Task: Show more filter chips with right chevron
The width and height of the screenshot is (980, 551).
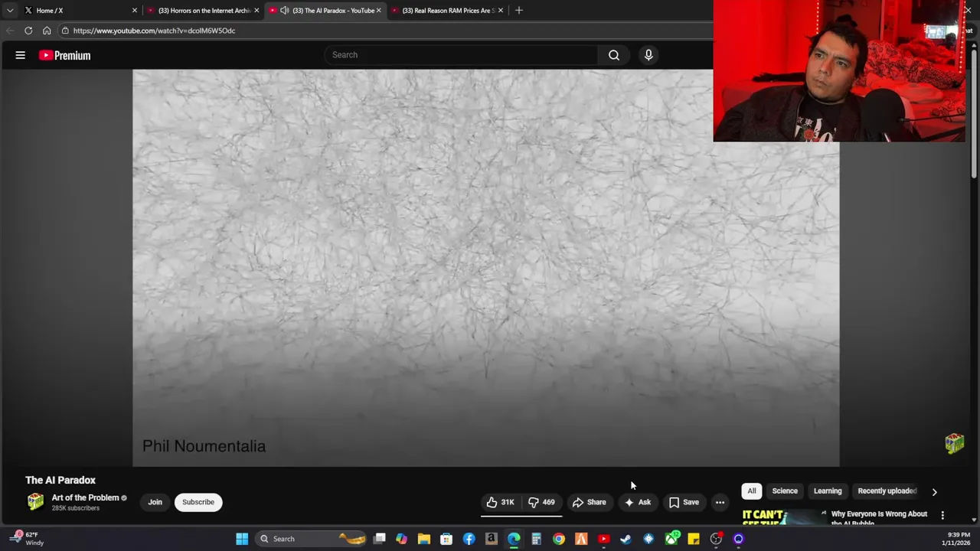Action: pos(934,491)
